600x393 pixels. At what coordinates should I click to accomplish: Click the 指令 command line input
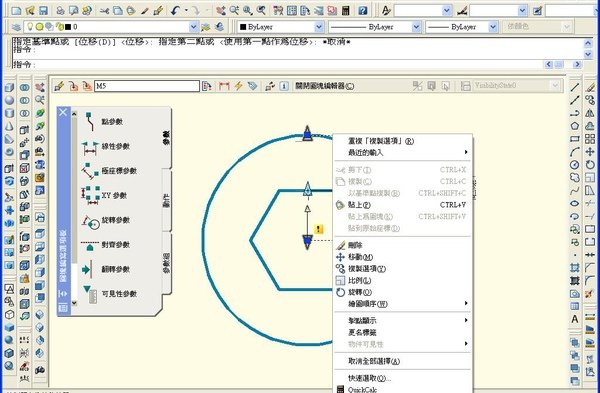click(x=277, y=65)
